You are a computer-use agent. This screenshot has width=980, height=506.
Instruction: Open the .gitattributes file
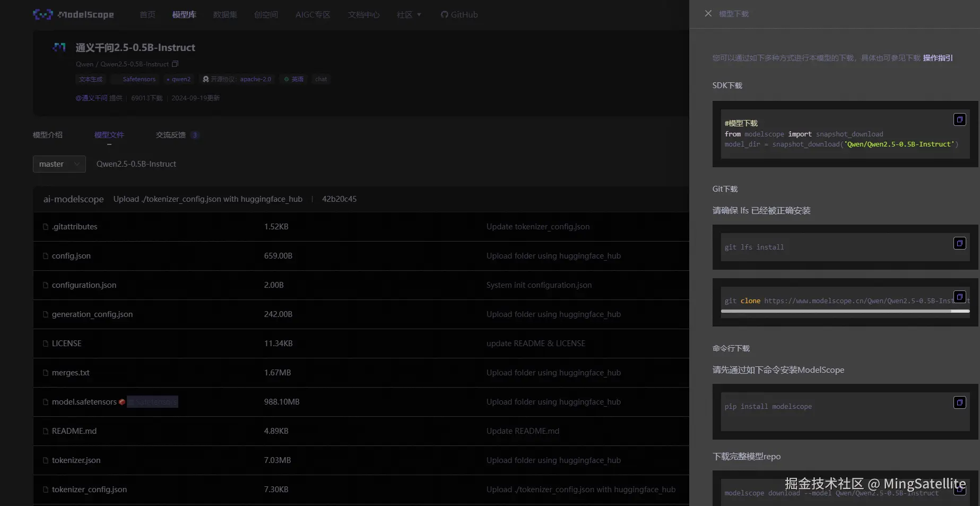pos(75,227)
